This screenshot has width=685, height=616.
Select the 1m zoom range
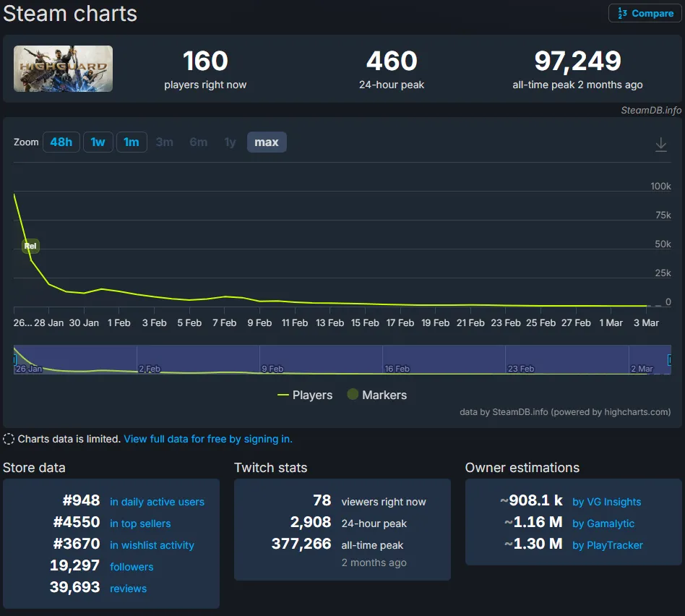(131, 142)
